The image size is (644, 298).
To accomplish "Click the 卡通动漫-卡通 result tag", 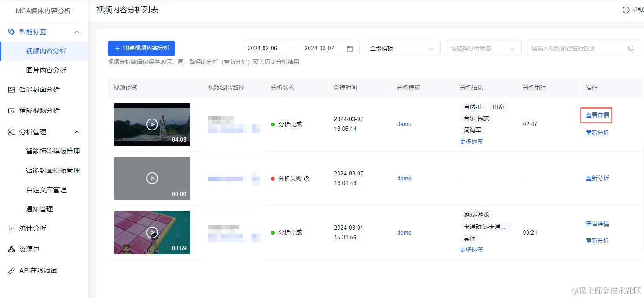I will (485, 227).
